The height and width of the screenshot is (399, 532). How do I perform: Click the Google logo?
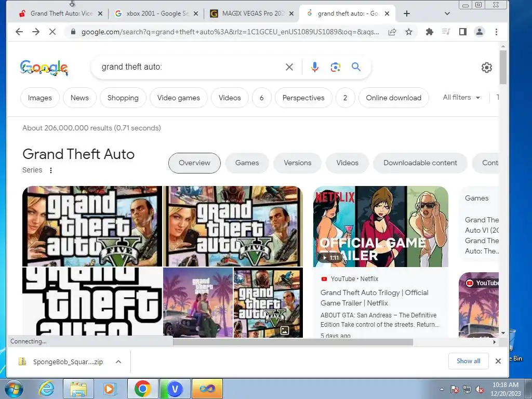click(x=44, y=68)
